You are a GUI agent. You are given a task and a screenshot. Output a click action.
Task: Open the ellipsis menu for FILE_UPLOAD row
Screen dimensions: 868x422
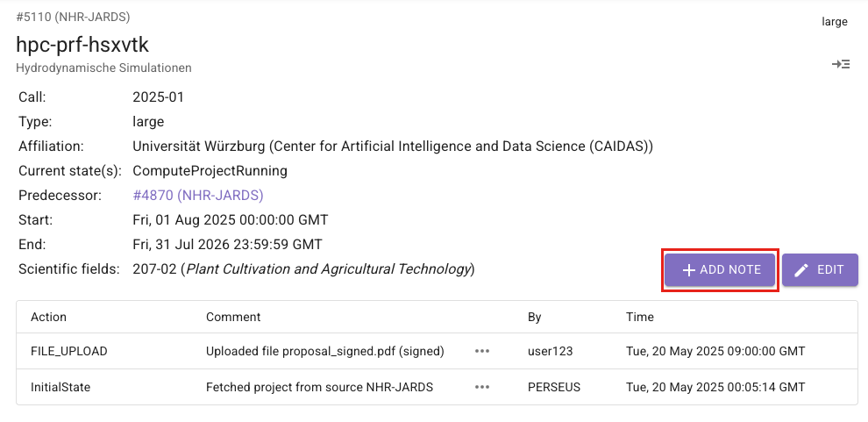[481, 351]
